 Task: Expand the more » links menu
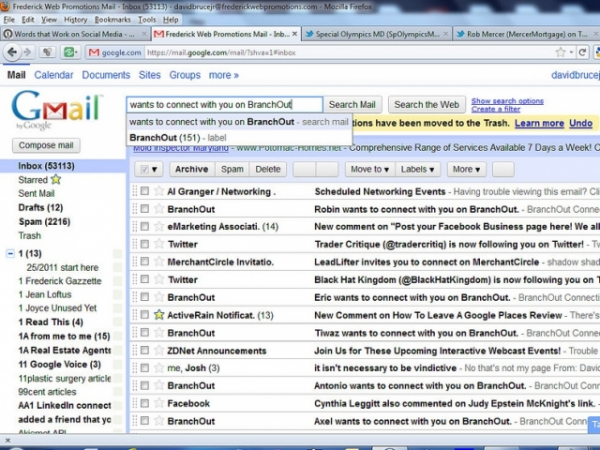coord(224,75)
